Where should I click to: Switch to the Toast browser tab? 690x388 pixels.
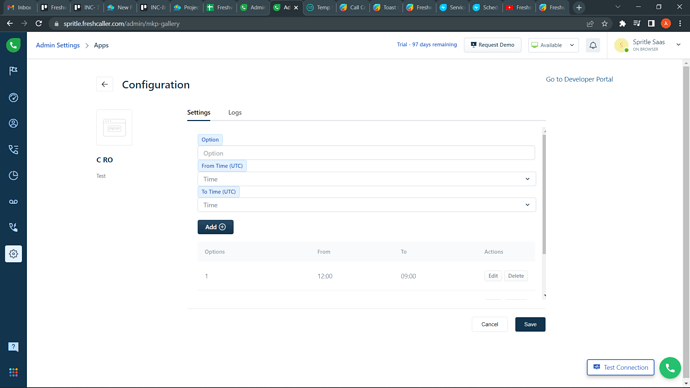(386, 7)
